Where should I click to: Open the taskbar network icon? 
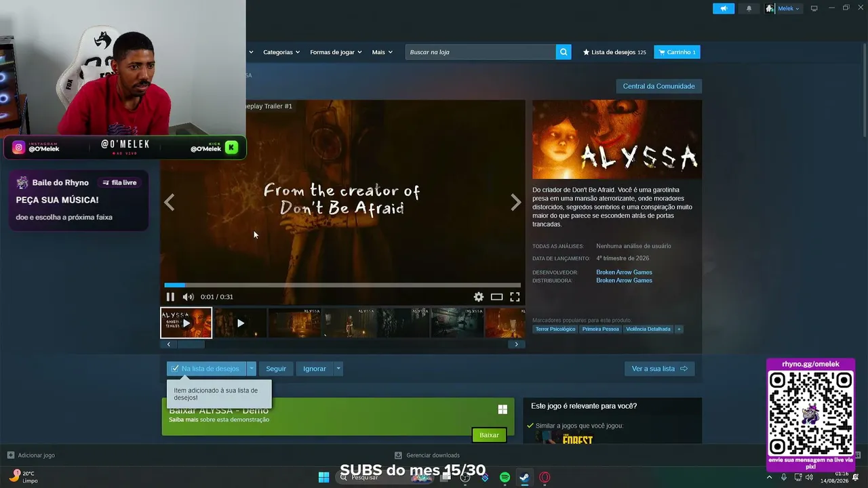(797, 477)
